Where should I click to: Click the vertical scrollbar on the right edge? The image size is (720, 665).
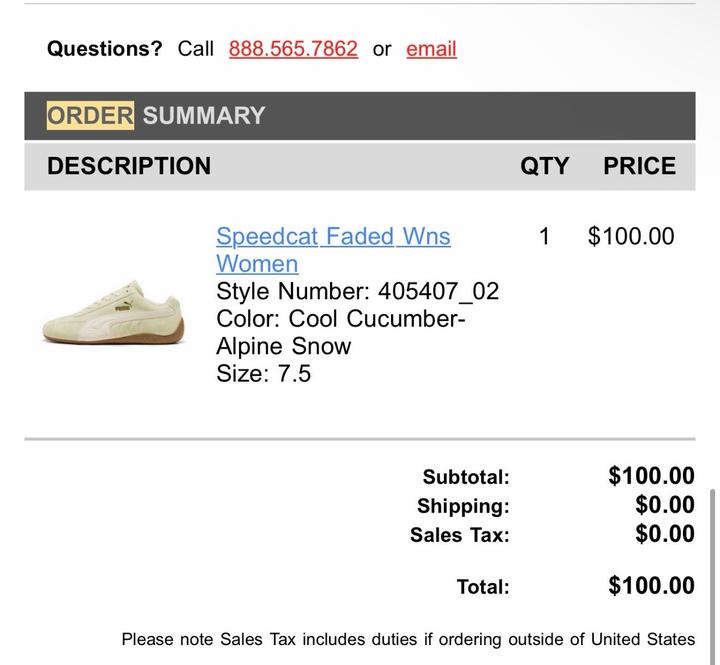point(713,570)
